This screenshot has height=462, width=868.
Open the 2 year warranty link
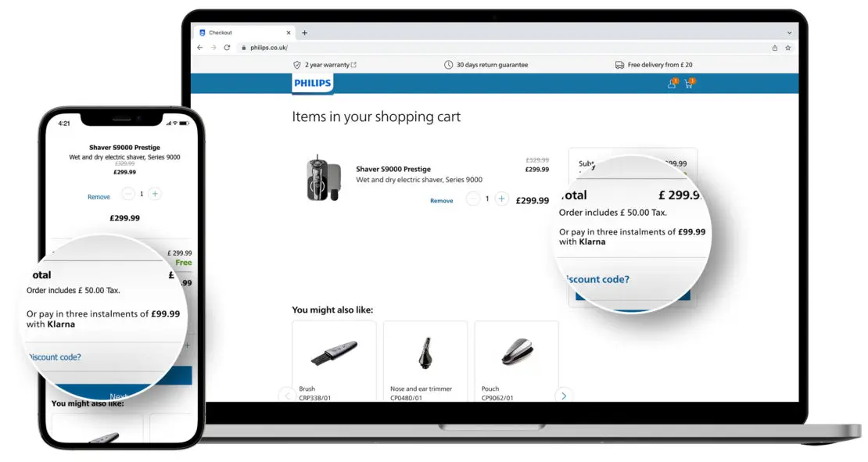[331, 65]
